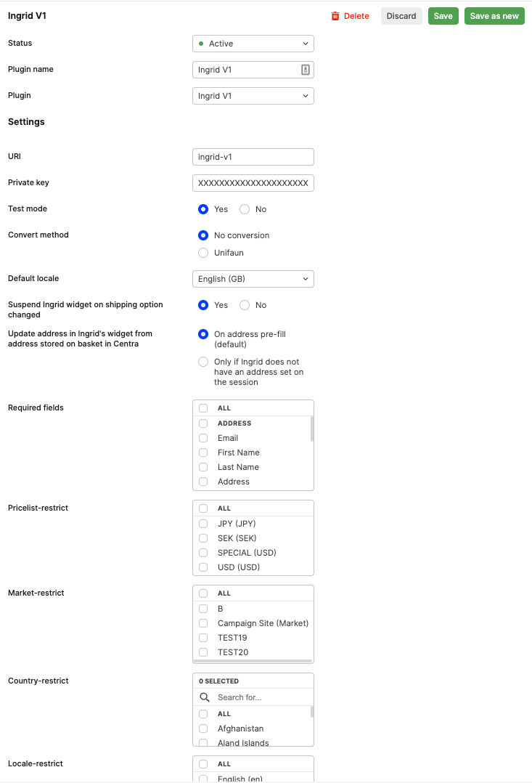Click the search icon in Country-restrict
Screen dimensions: 532x783
pyautogui.click(x=203, y=697)
